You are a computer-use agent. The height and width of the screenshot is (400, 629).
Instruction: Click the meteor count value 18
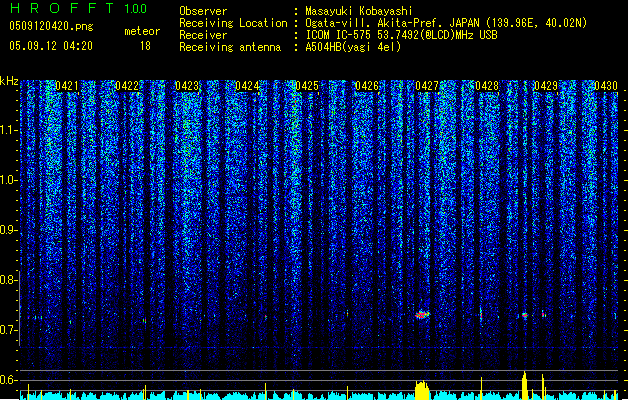(145, 46)
